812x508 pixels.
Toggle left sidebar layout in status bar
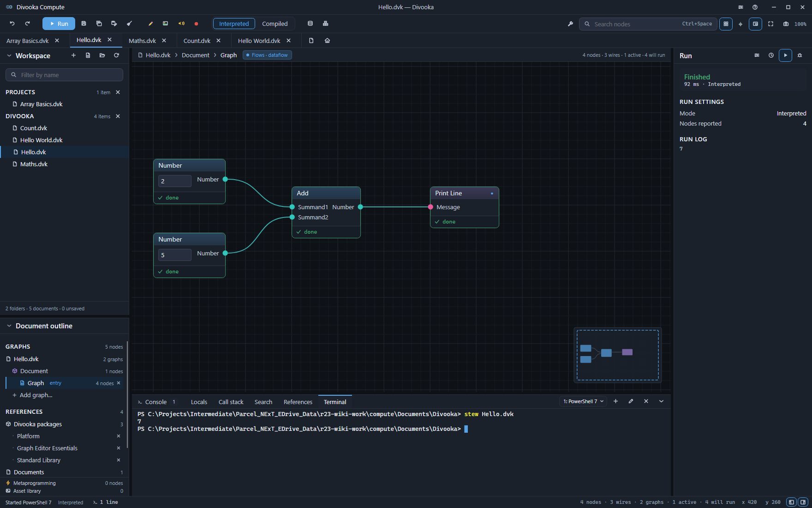(791, 502)
